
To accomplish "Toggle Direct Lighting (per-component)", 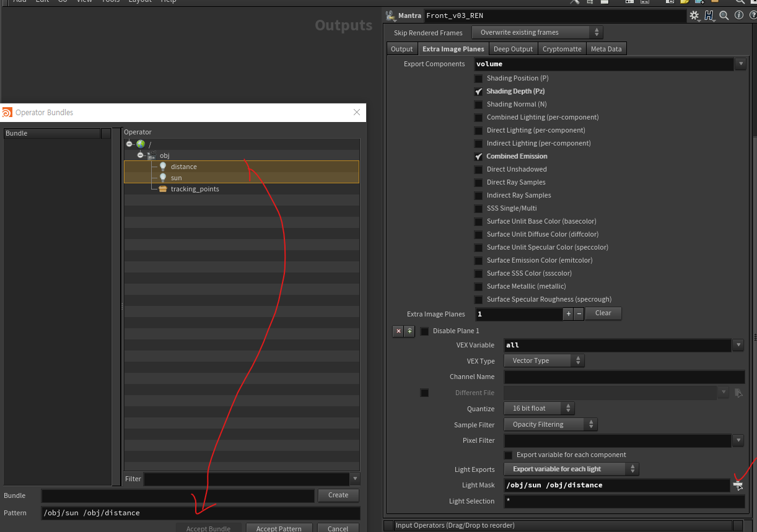I will click(478, 131).
